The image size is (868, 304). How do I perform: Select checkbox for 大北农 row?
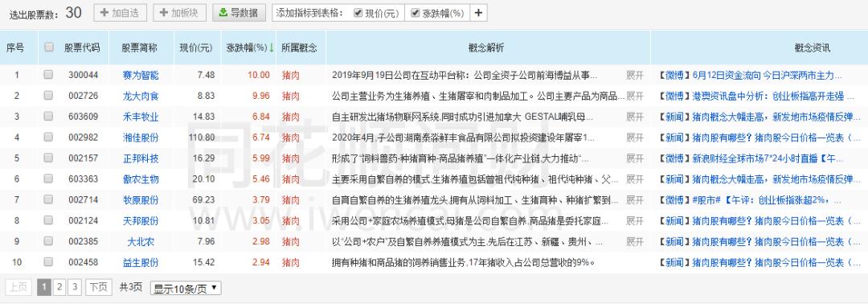tap(49, 241)
